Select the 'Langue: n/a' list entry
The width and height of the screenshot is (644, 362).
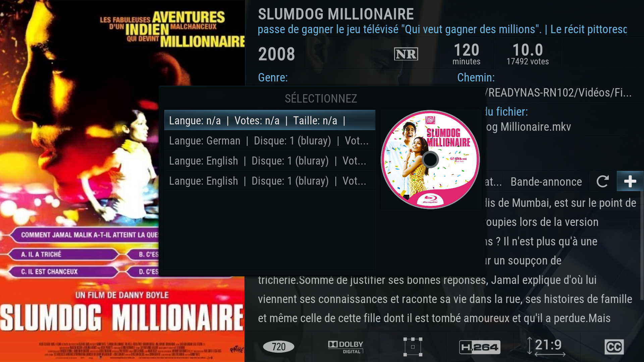[x=270, y=120]
